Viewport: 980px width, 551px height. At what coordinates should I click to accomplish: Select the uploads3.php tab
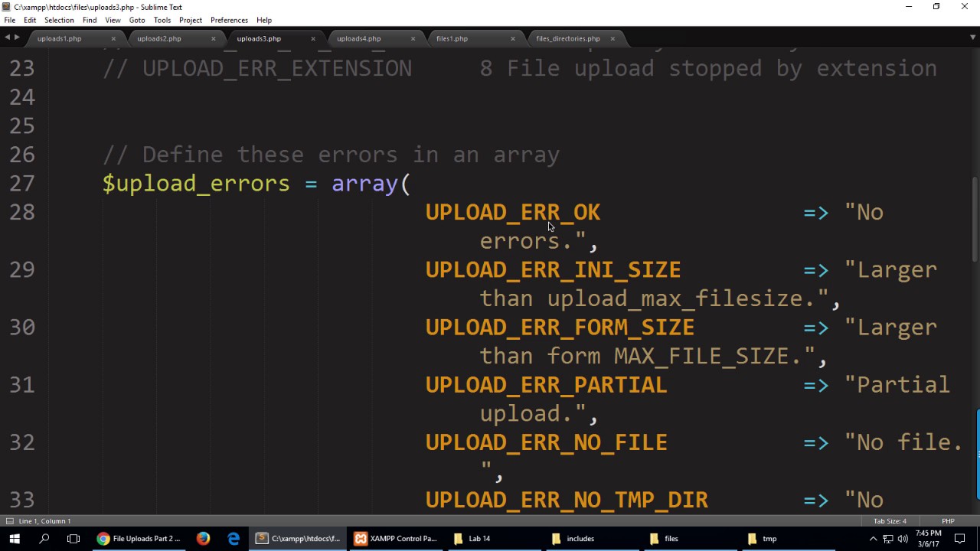pyautogui.click(x=259, y=38)
